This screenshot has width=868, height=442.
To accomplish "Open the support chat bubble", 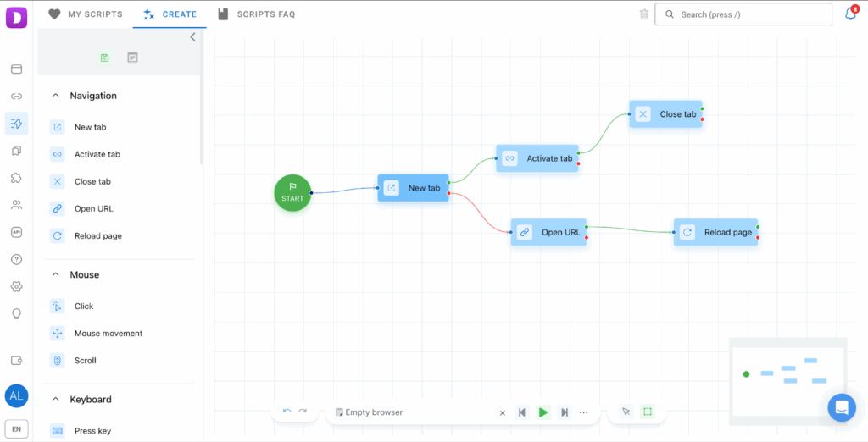I will pyautogui.click(x=842, y=407).
